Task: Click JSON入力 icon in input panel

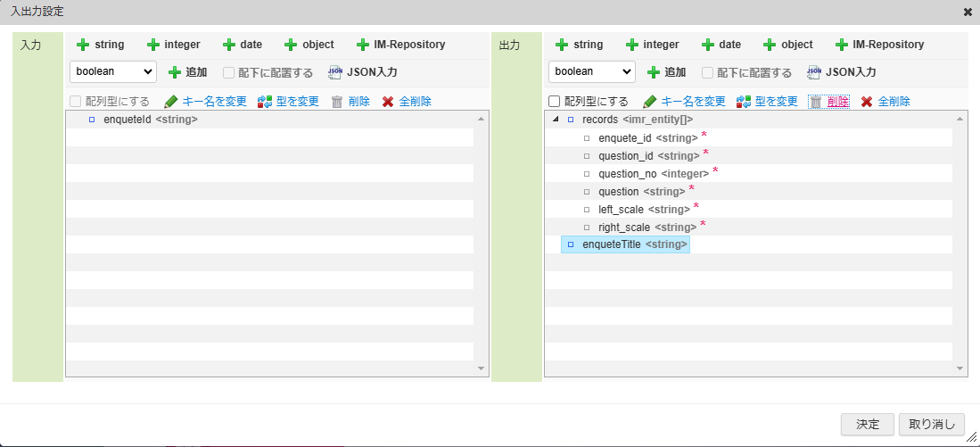Action: pyautogui.click(x=335, y=72)
